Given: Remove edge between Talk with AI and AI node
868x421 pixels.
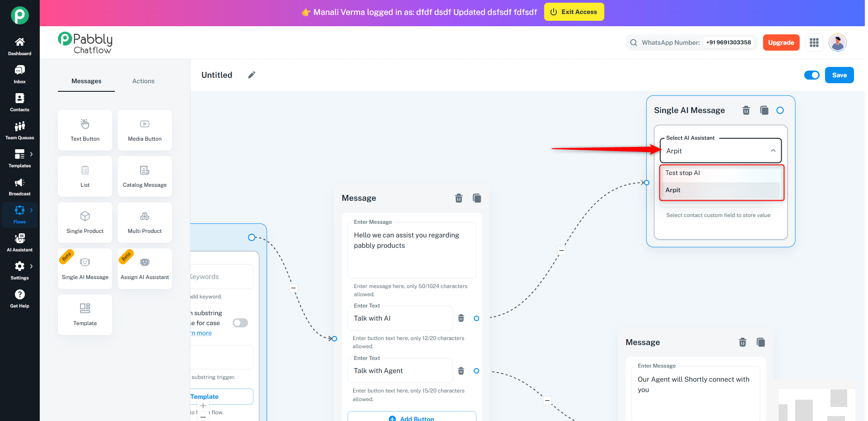Looking at the screenshot, I should (x=561, y=250).
